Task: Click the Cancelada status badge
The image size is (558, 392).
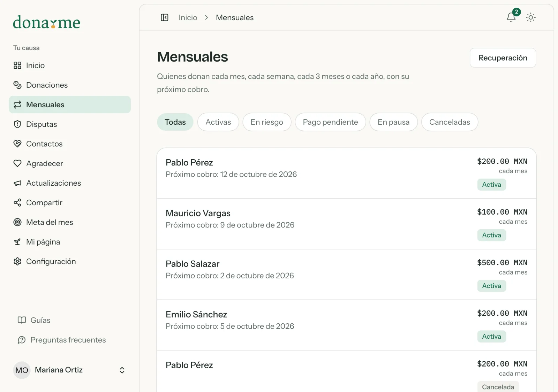Action: (498, 387)
